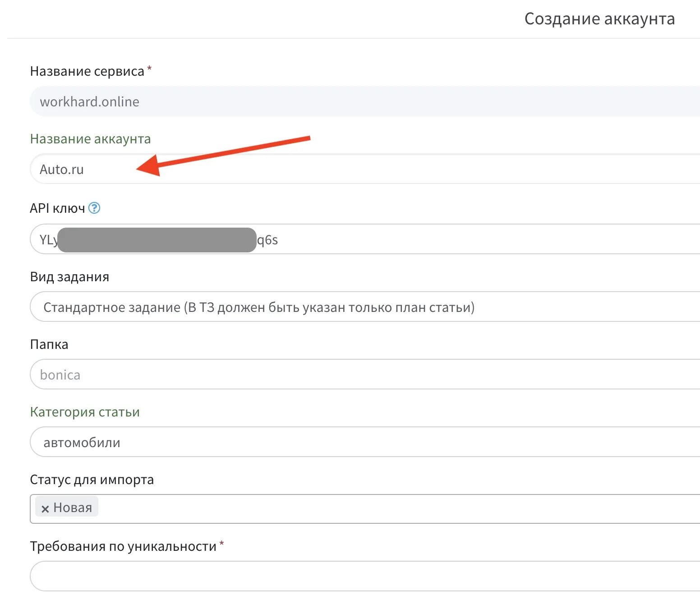Click the 'API ключ' label text
Image resolution: width=700 pixels, height=604 pixels.
(57, 208)
